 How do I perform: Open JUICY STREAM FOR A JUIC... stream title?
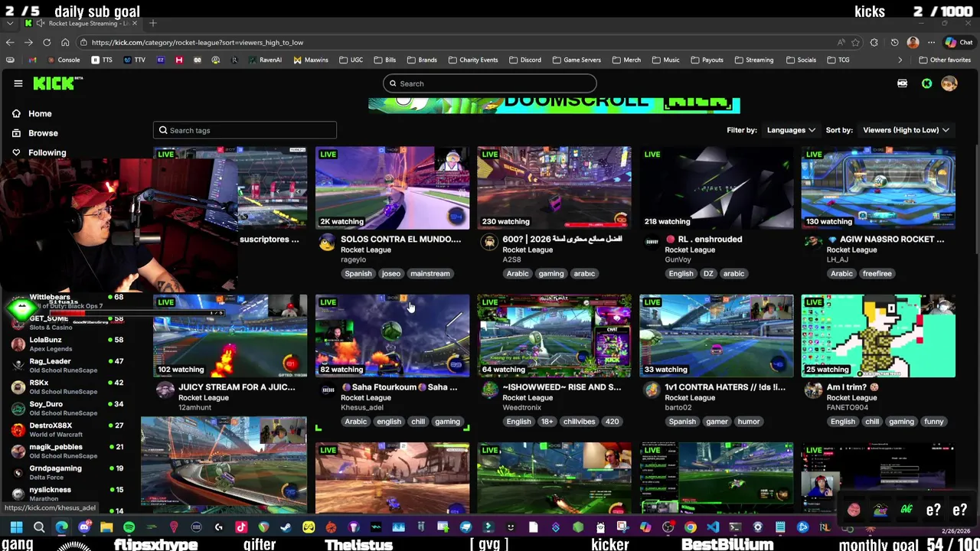[237, 386]
